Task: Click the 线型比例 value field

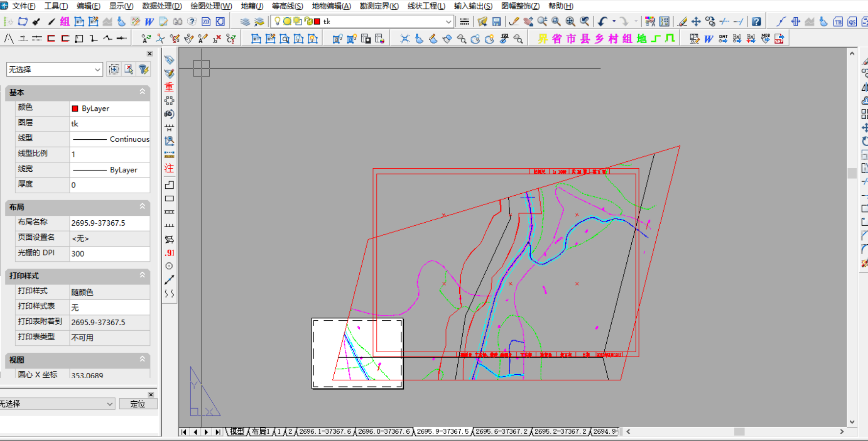Action: pos(110,154)
